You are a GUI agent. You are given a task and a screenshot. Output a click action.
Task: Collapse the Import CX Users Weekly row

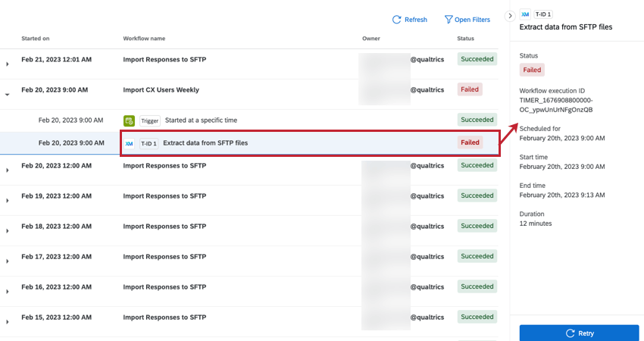8,95
